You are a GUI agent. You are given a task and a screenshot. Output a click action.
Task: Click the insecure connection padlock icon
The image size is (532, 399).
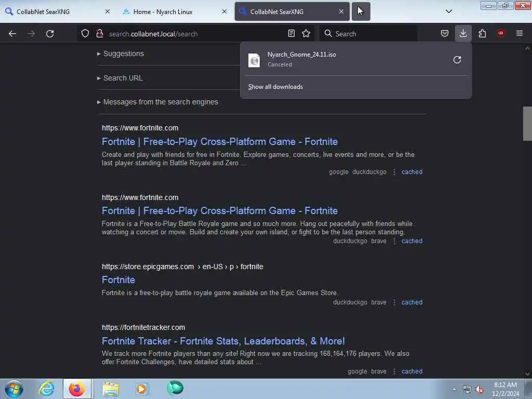tap(99, 34)
